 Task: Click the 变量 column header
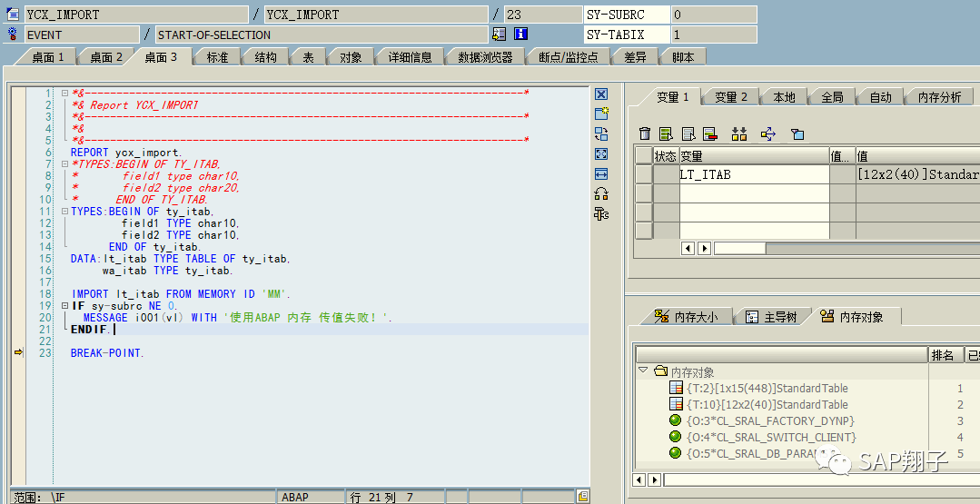coord(755,155)
